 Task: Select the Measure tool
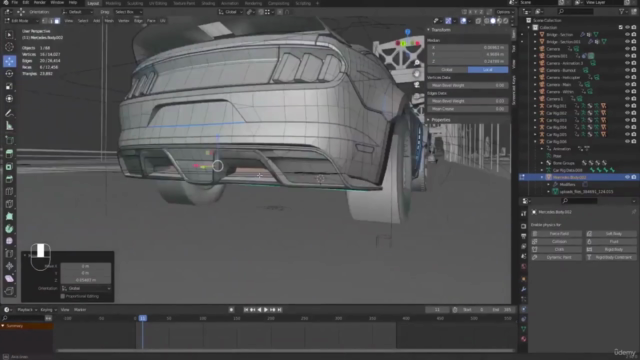point(9,126)
